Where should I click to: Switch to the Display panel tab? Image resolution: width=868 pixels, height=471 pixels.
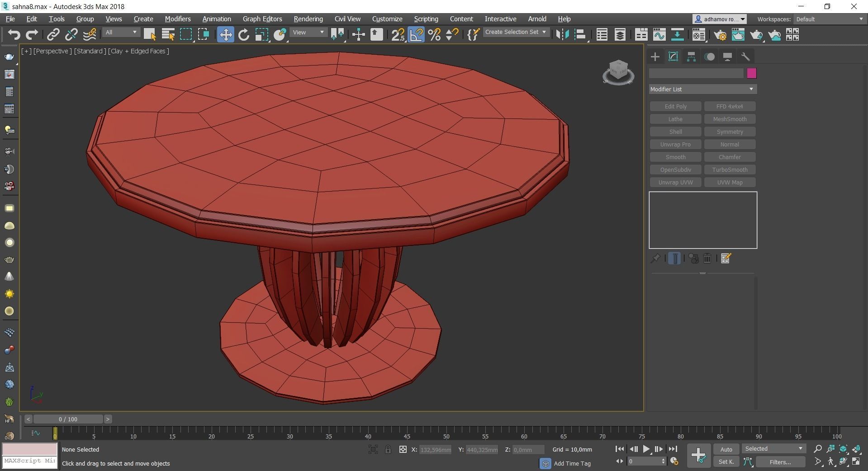click(727, 57)
